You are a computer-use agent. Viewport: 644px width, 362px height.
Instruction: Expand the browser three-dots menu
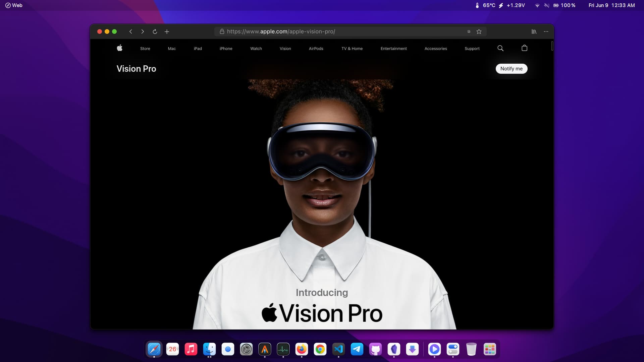[546, 32]
